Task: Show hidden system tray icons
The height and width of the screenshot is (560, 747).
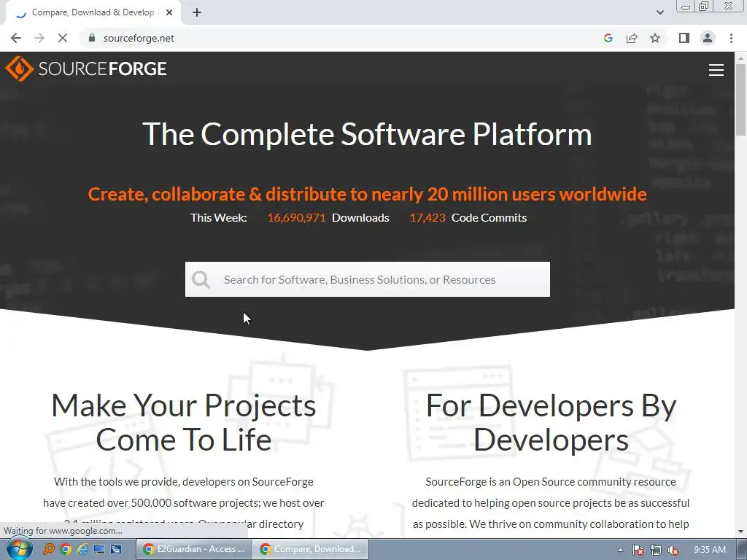Action: pyautogui.click(x=620, y=550)
